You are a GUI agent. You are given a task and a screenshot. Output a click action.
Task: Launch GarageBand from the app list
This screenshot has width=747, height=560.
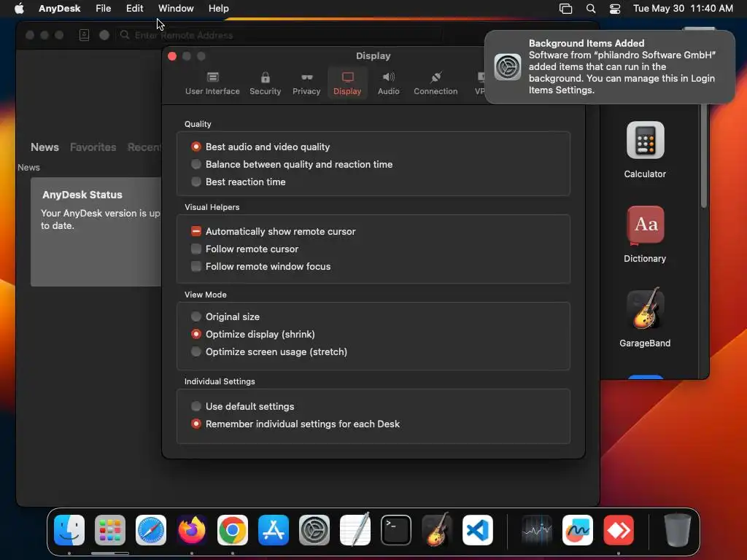(645, 308)
